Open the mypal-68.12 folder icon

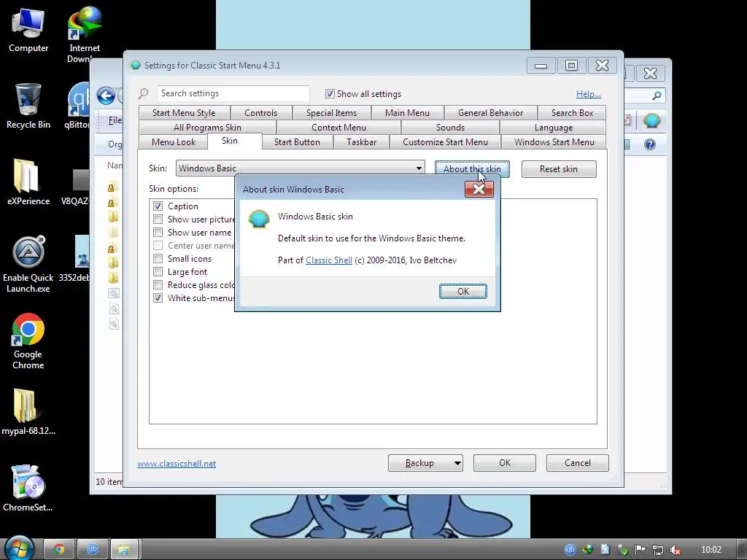(x=28, y=412)
